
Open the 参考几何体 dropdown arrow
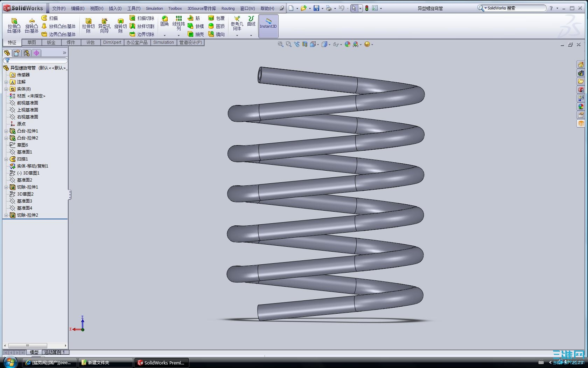[237, 35]
